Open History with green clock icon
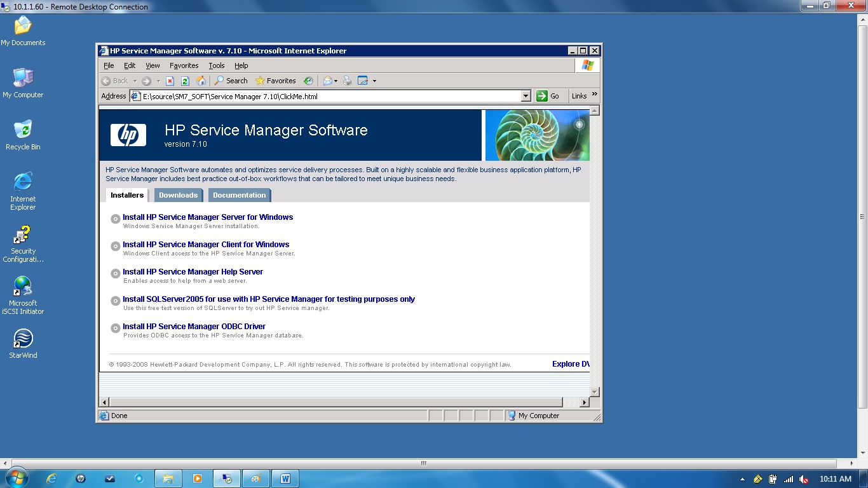Image resolution: width=868 pixels, height=488 pixels. (308, 81)
